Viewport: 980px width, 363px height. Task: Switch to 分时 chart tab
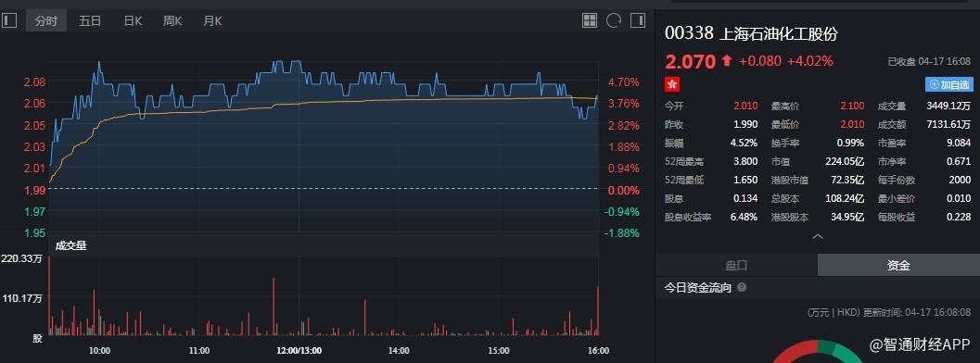pos(46,20)
